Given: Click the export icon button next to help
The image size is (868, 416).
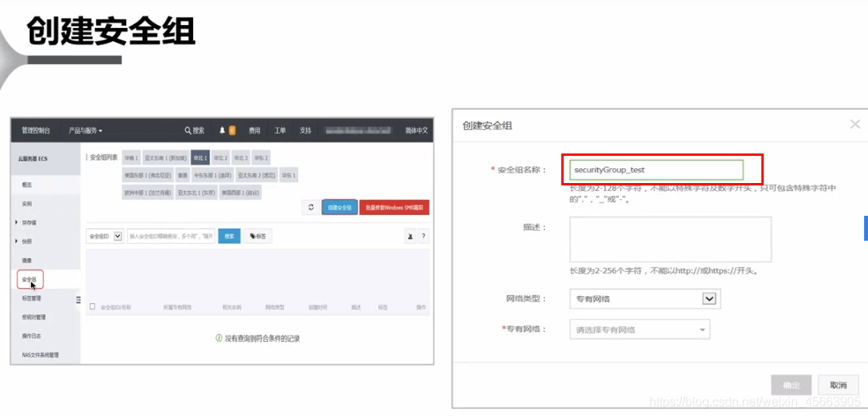Looking at the screenshot, I should pos(411,236).
